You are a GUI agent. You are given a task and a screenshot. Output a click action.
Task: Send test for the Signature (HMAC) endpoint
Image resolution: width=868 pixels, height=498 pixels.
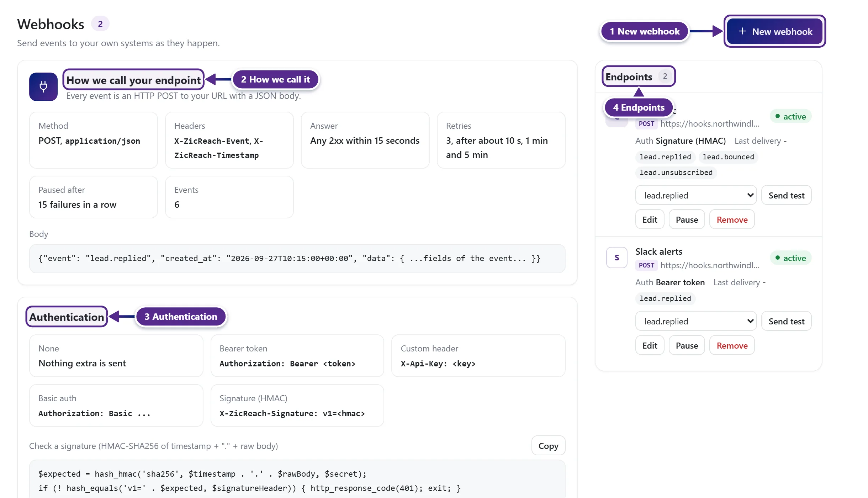[786, 195]
